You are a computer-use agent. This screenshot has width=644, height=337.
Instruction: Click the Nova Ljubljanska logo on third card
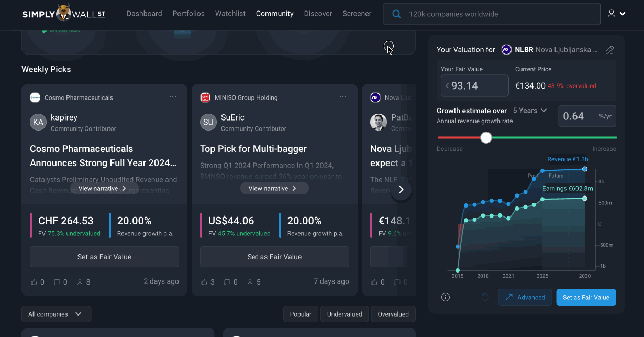pyautogui.click(x=375, y=97)
